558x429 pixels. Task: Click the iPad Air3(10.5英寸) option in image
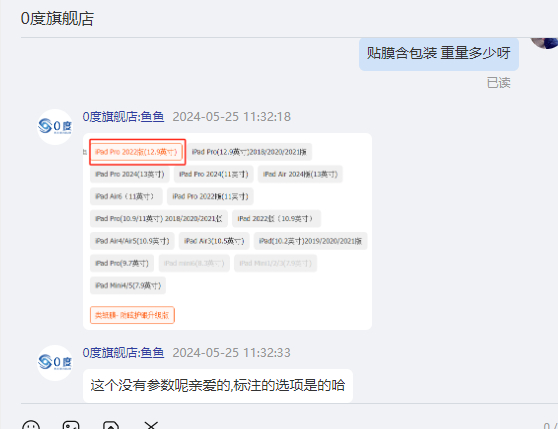(x=214, y=241)
